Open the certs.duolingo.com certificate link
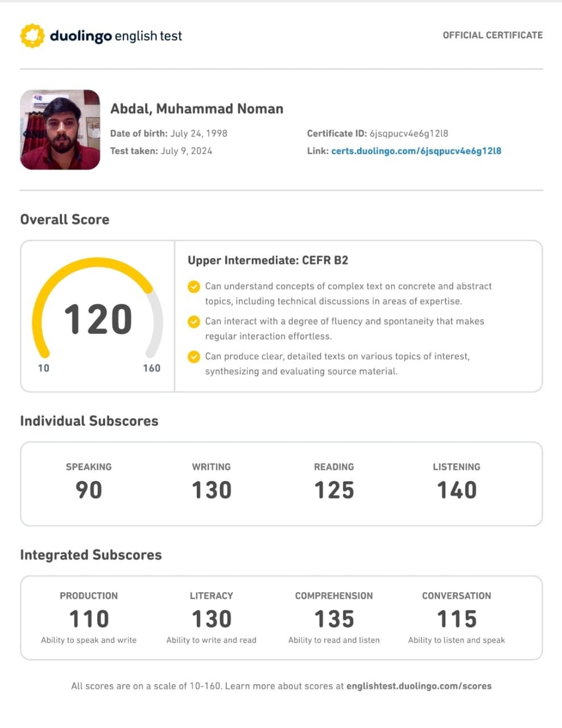 pyautogui.click(x=416, y=151)
